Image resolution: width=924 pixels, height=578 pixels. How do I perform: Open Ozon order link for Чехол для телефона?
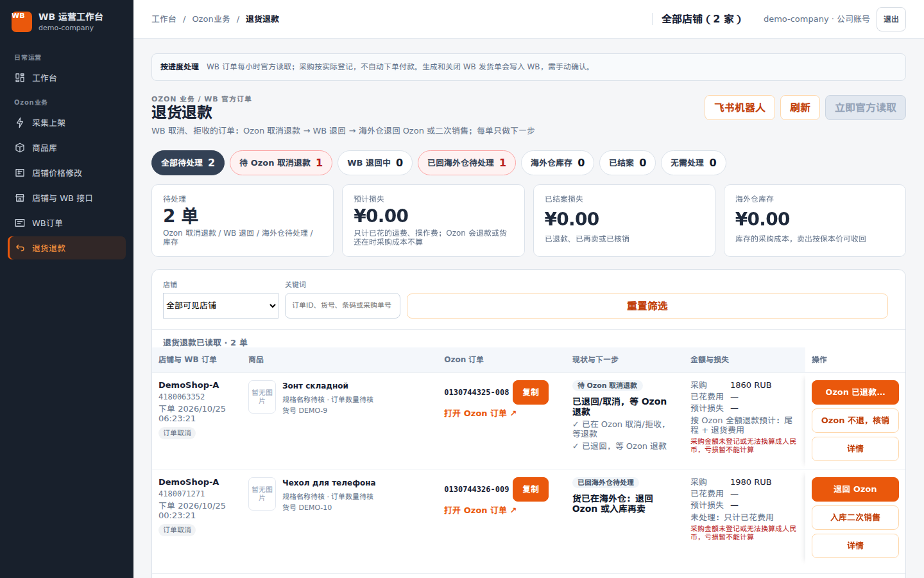coord(480,510)
